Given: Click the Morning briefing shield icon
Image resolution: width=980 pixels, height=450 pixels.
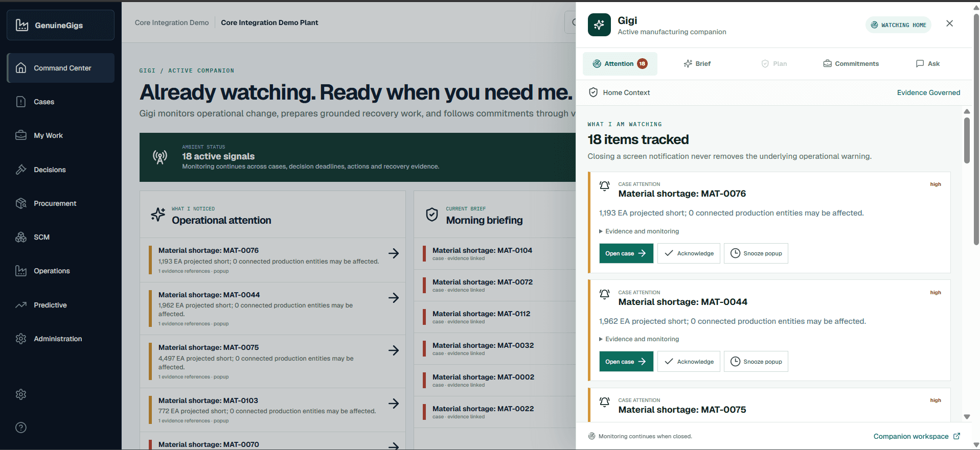Looking at the screenshot, I should pyautogui.click(x=432, y=215).
